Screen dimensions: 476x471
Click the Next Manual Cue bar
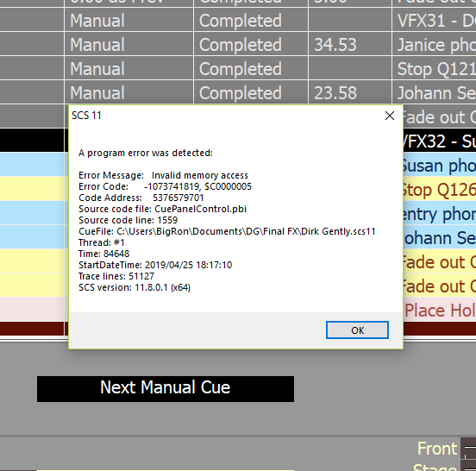tap(166, 389)
